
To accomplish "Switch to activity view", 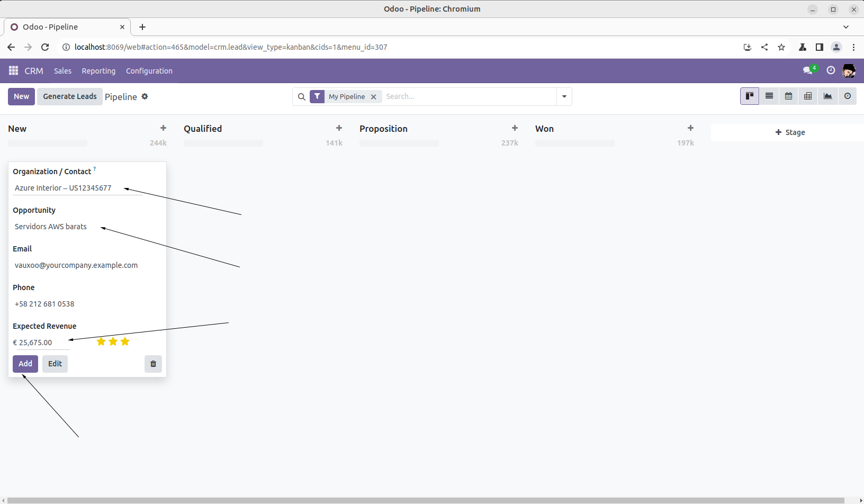I will (848, 96).
